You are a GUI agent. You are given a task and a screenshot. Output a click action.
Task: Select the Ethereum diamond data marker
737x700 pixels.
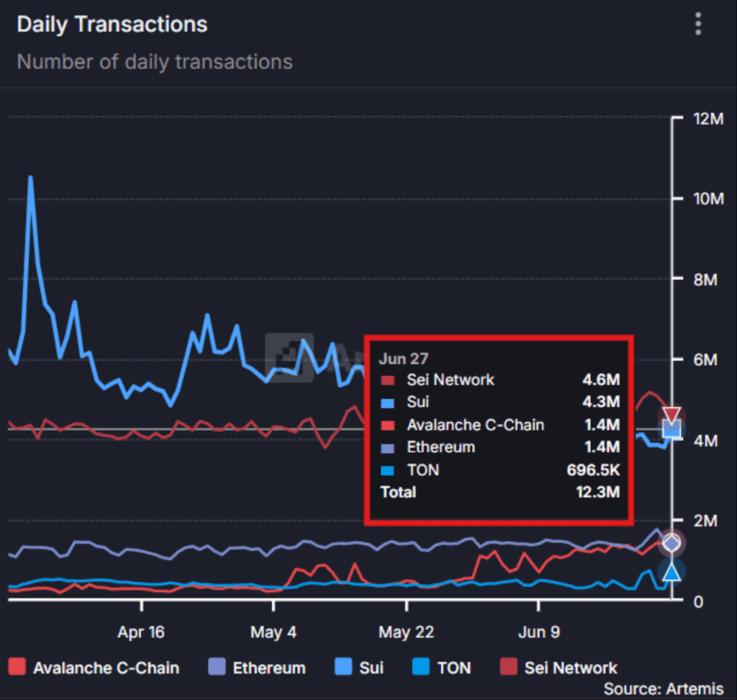(x=672, y=543)
